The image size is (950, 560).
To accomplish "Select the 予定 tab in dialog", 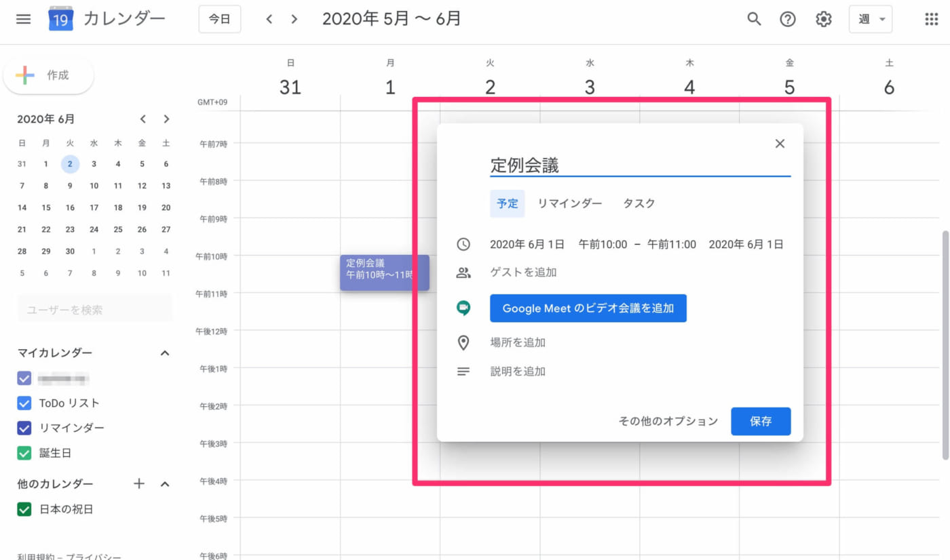I will click(508, 203).
